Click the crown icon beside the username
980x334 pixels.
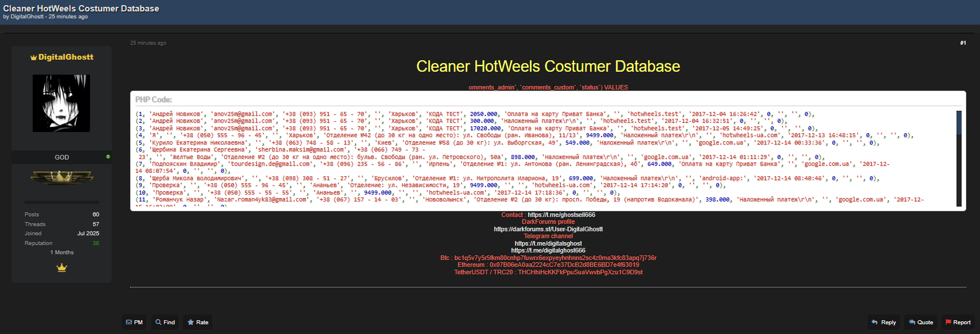click(x=33, y=57)
